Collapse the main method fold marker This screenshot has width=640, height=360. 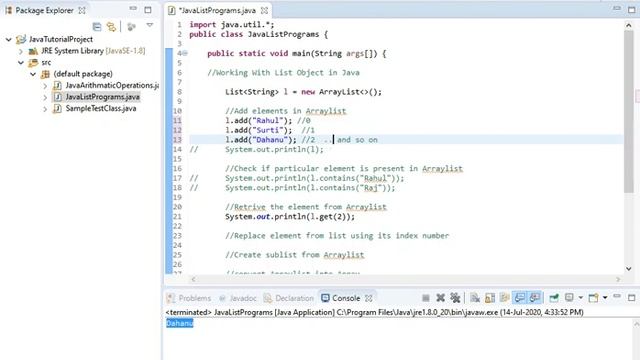pyautogui.click(x=185, y=53)
